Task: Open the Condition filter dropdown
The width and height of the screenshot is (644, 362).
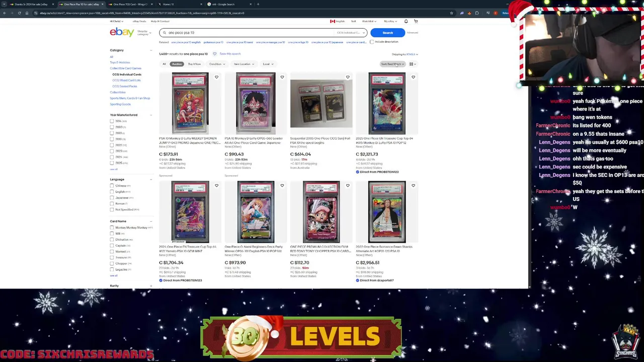Action: [217, 64]
